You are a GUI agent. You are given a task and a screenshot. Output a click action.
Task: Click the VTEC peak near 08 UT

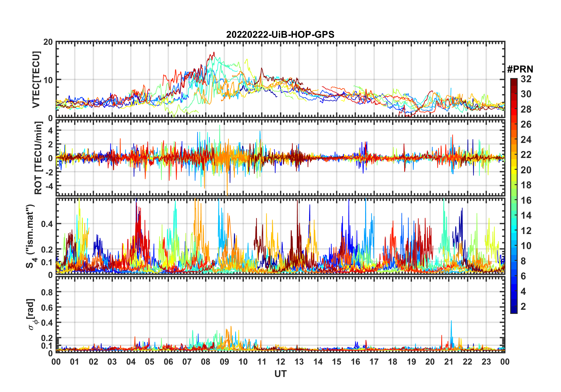214,53
